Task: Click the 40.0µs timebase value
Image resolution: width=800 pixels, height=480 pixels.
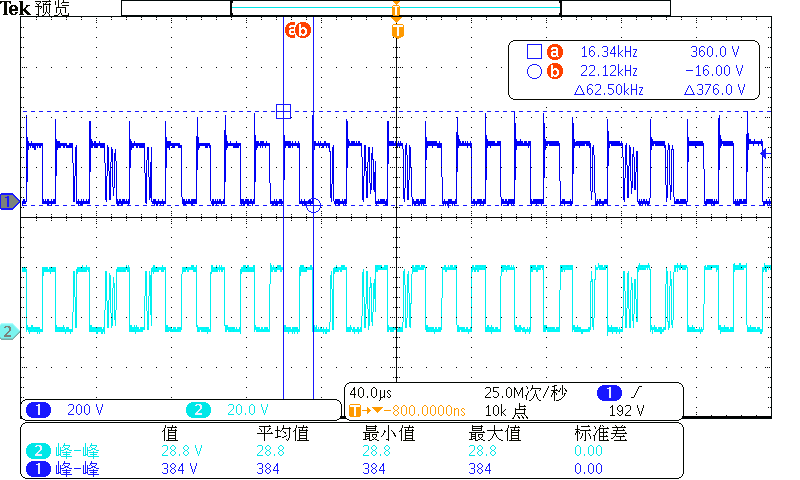Action: click(370, 393)
